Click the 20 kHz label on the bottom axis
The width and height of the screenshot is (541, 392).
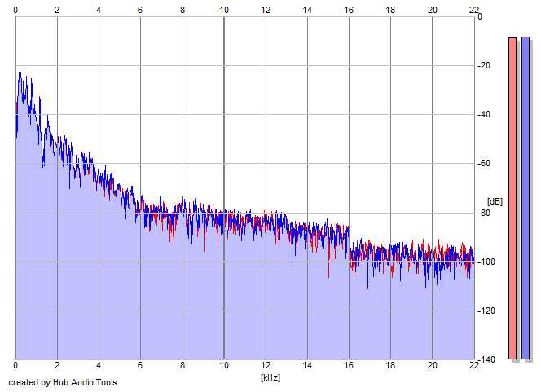coord(433,365)
